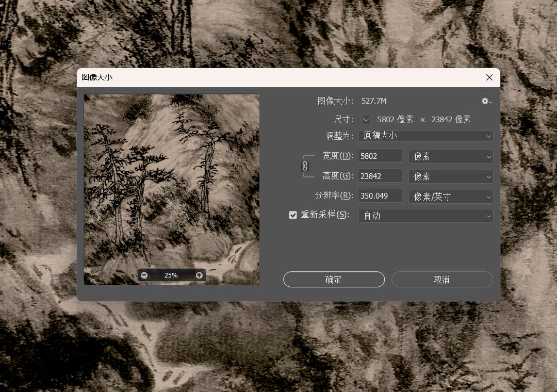This screenshot has height=392, width=557.
Task: Uncheck the 重新采样 checkbox
Action: tap(293, 215)
